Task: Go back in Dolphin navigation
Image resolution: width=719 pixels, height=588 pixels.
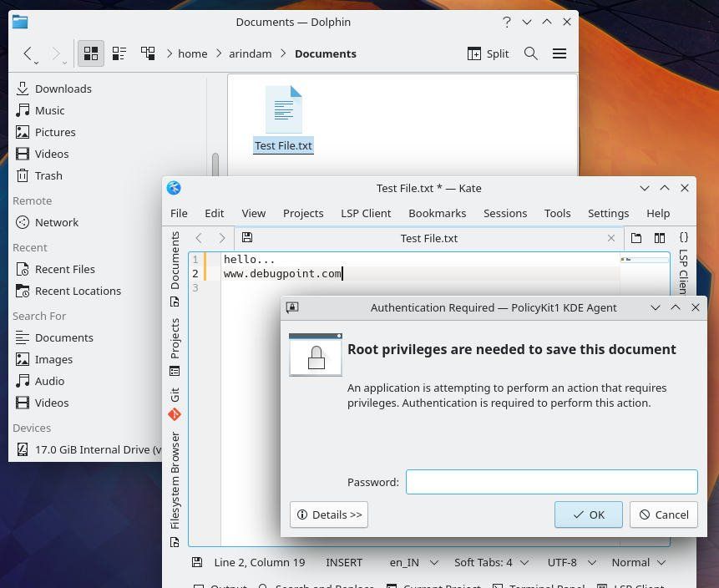Action: point(28,53)
